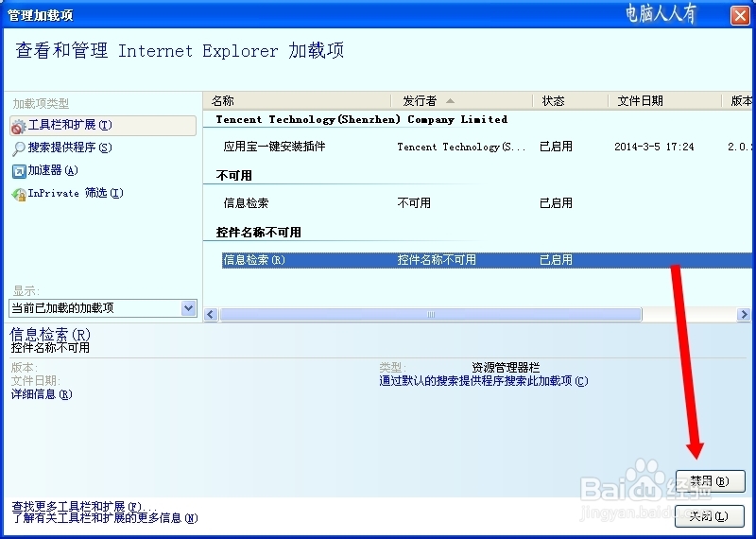This screenshot has width=756, height=539.
Task: Click the Tencent Technology(Shenzhen) Company Limited group header
Action: coord(362,120)
